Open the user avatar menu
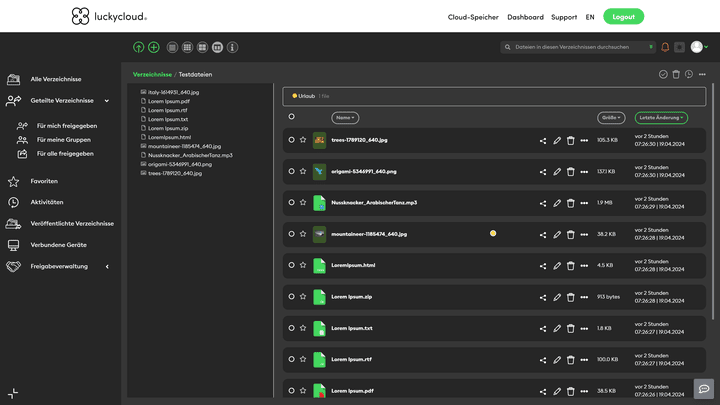This screenshot has height=405, width=720. pos(699,47)
